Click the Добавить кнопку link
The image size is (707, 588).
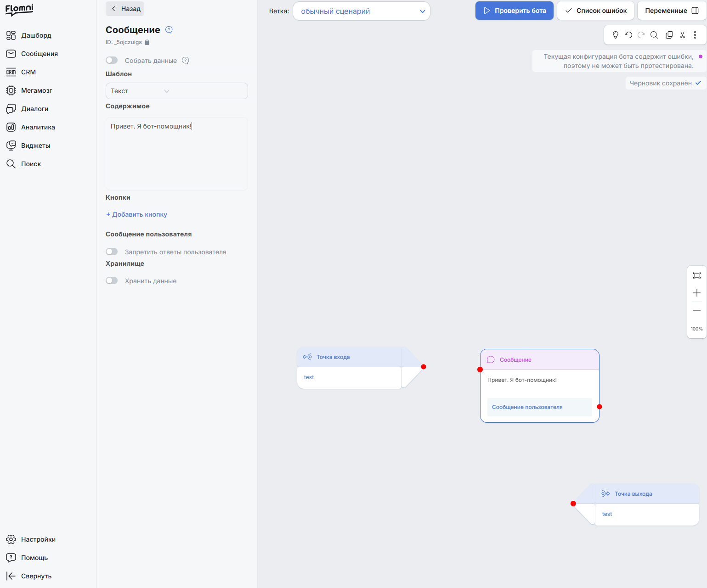136,214
